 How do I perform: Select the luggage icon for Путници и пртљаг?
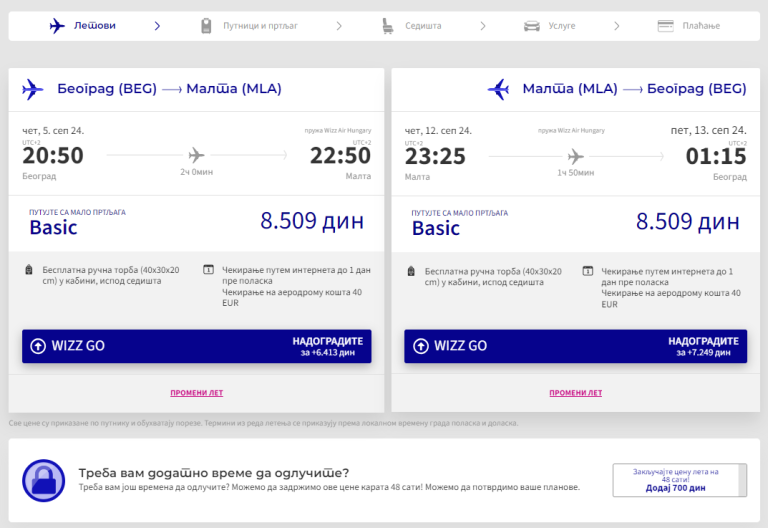206,25
